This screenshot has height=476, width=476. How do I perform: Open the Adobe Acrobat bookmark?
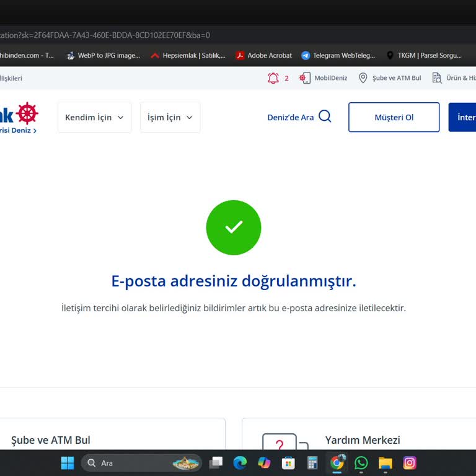click(264, 56)
